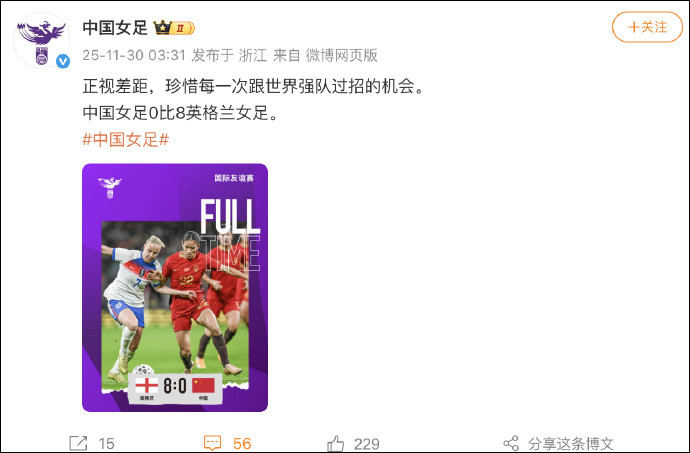The width and height of the screenshot is (690, 453).
Task: Click the post text 中国女足0比8英格兰女足
Action: pos(180,113)
